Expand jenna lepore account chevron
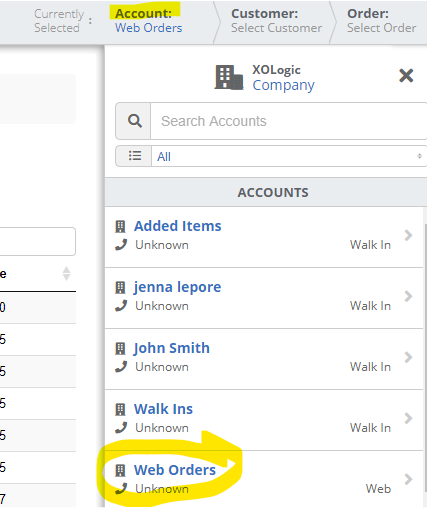The height and width of the screenshot is (508, 427). [x=408, y=296]
